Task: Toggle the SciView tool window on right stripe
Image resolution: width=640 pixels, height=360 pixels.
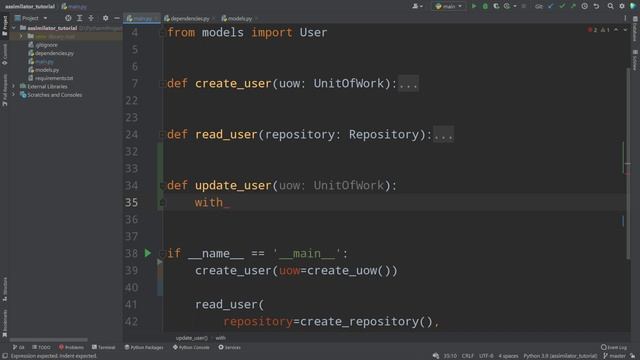Action: click(x=635, y=60)
